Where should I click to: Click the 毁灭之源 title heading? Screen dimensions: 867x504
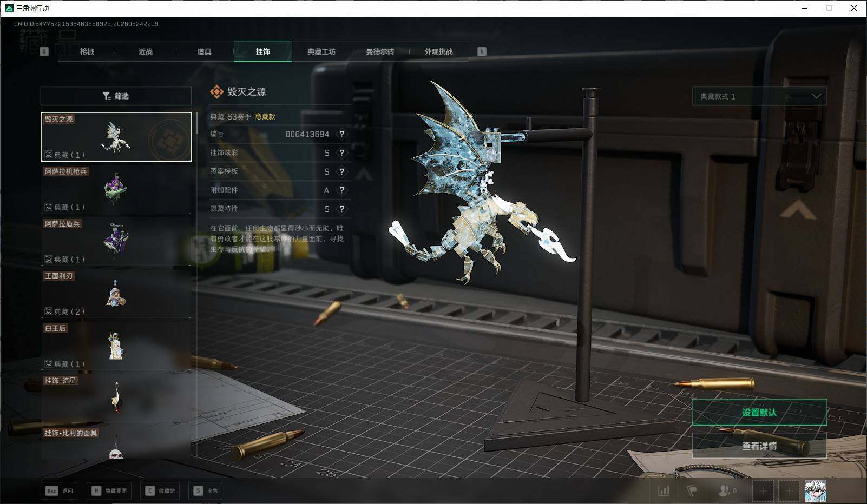(246, 92)
